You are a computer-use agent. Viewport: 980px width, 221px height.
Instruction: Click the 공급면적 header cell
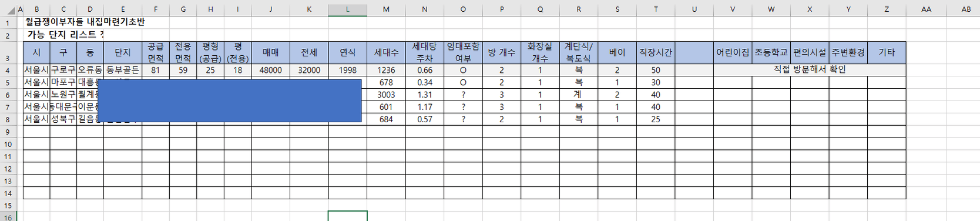156,52
